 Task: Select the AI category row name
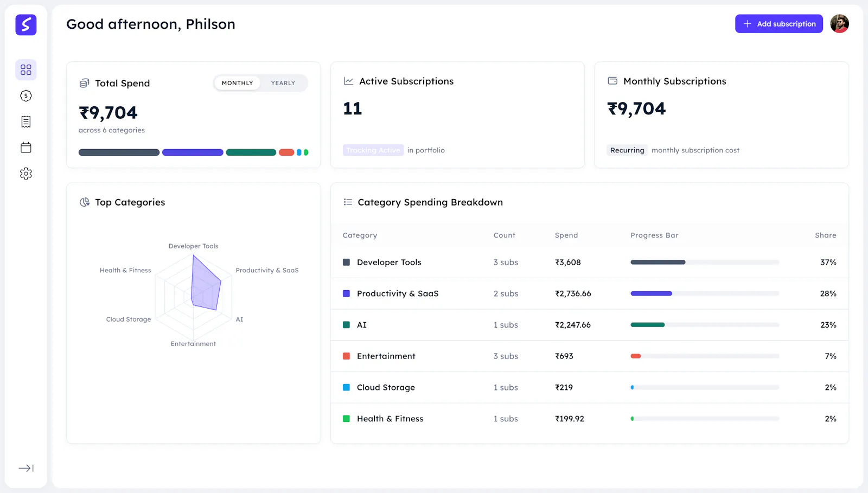[x=362, y=325]
